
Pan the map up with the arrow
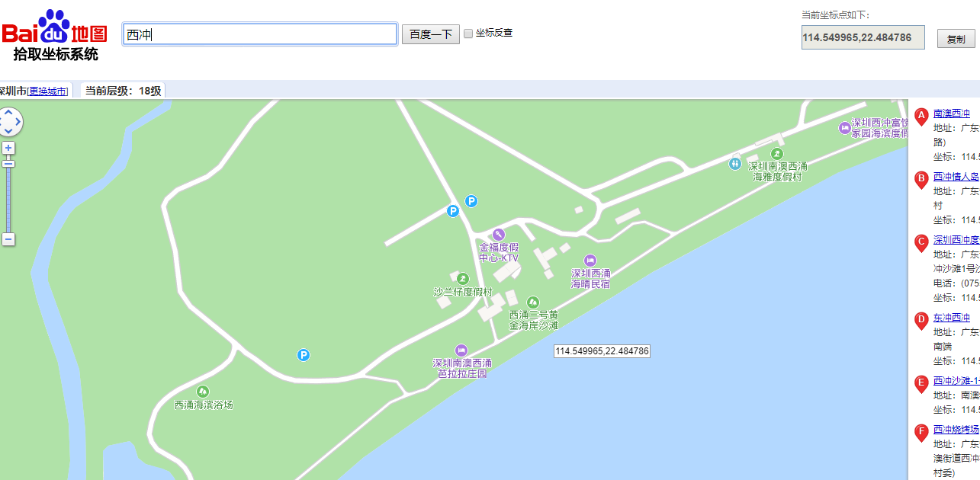9,112
